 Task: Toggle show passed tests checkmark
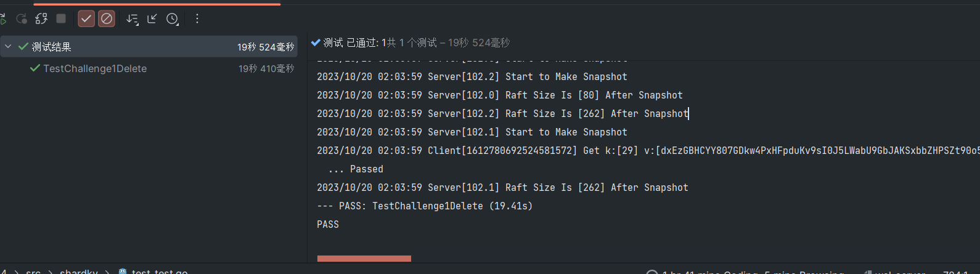point(86,19)
